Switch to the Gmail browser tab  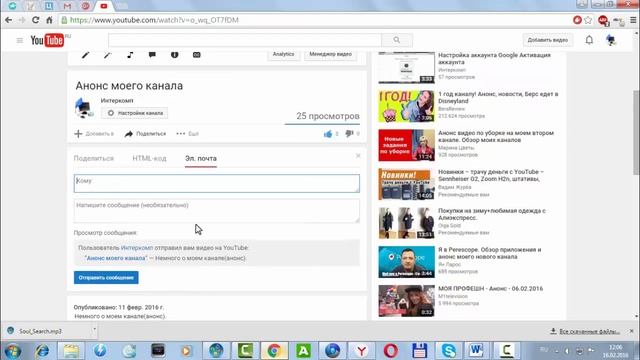point(67,6)
